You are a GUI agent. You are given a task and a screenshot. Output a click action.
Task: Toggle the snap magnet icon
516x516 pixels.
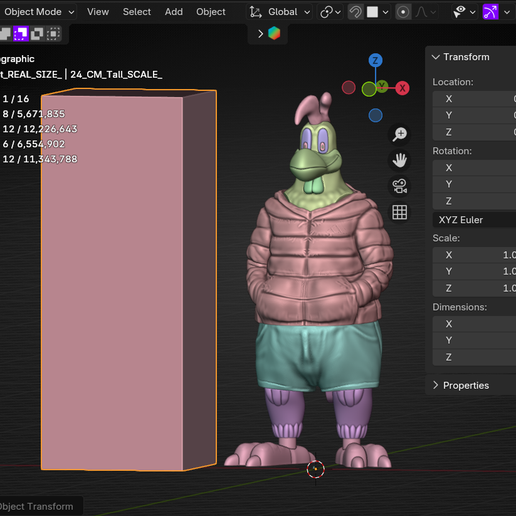coord(356,12)
